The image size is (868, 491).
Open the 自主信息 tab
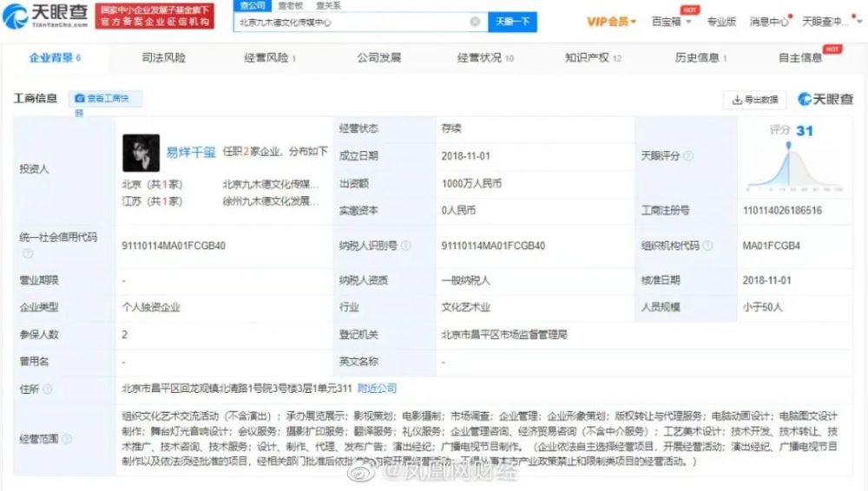click(800, 57)
